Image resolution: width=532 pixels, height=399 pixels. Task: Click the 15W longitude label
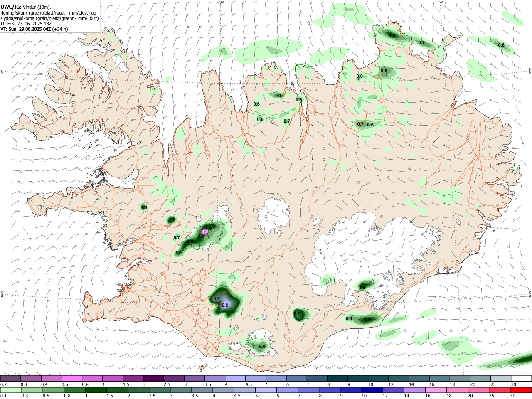[x=440, y=2]
